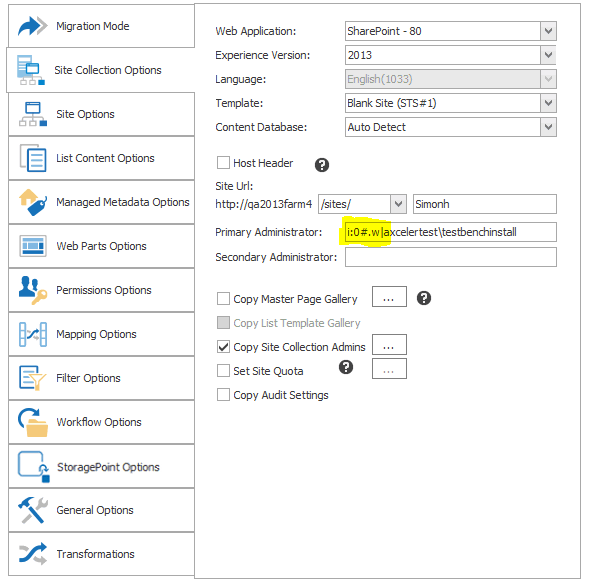The image size is (593, 587).
Task: Open the Web Application dropdown
Action: 548,31
